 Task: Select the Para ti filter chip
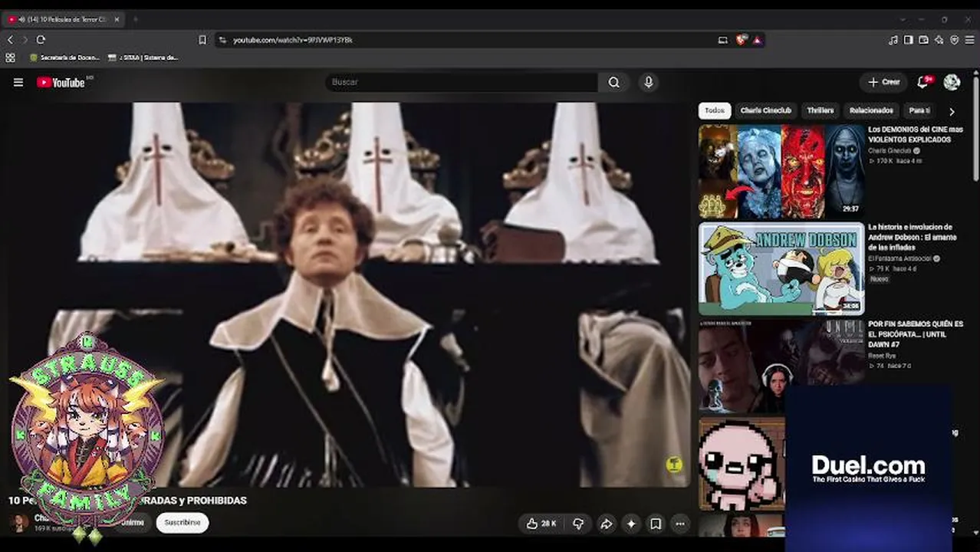click(x=919, y=110)
